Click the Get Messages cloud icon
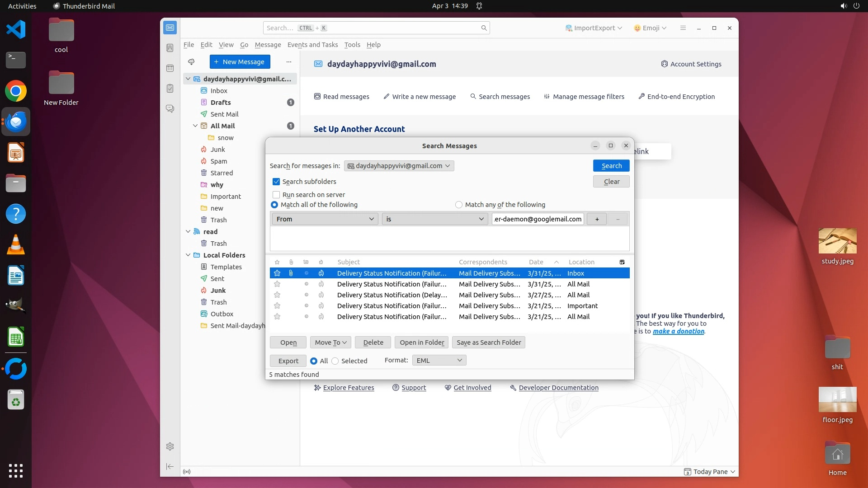This screenshot has width=868, height=488. click(x=191, y=62)
